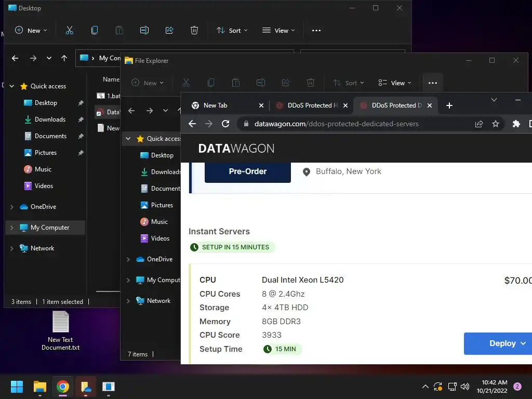The width and height of the screenshot is (532, 399).
Task: Click the DATAWAGON logo link
Action: pos(236,148)
